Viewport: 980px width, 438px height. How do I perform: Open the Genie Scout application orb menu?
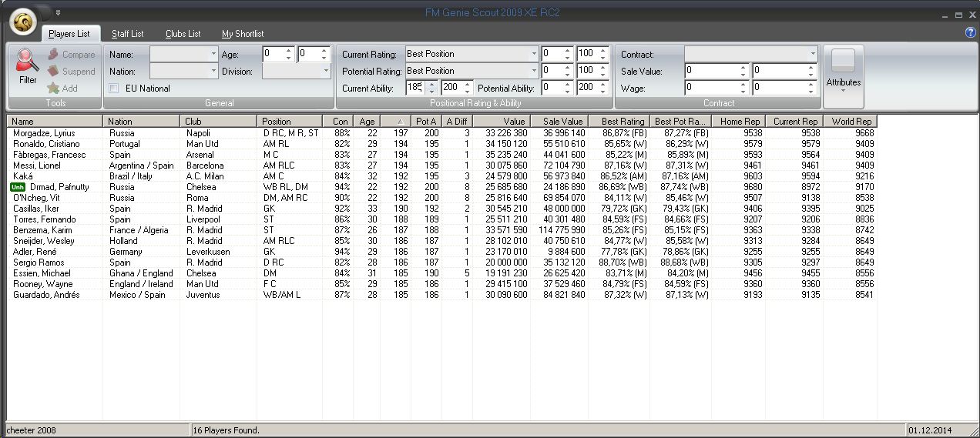25,22
